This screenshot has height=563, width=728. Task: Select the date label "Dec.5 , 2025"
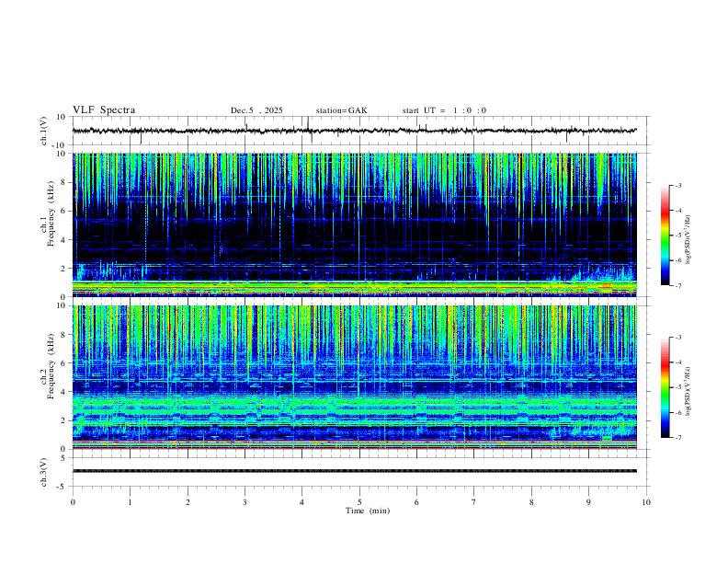point(256,110)
